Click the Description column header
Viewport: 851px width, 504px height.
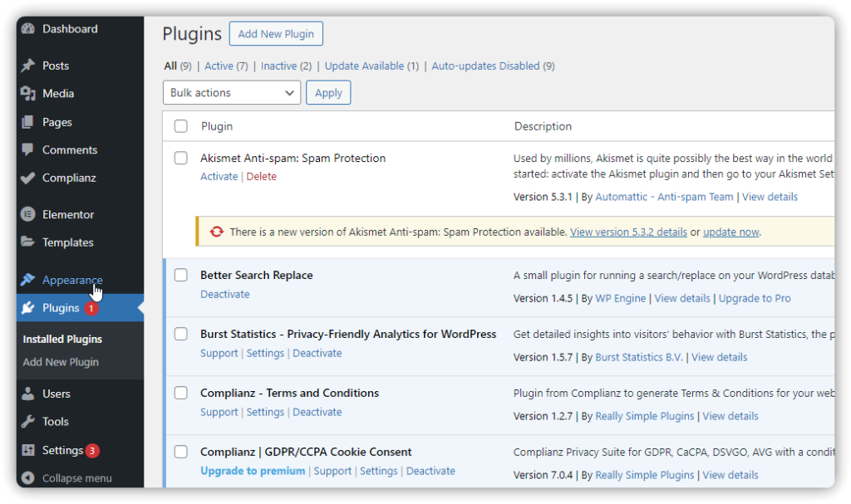coord(543,126)
